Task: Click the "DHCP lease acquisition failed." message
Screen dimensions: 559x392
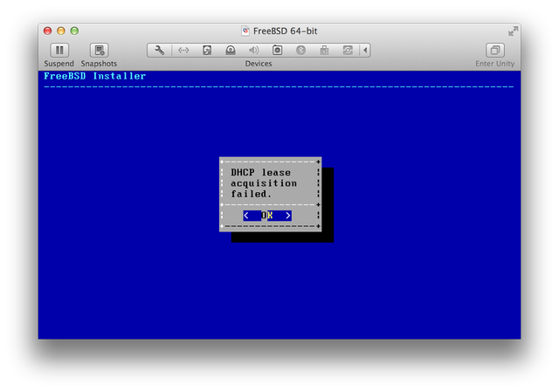Action: click(x=264, y=183)
